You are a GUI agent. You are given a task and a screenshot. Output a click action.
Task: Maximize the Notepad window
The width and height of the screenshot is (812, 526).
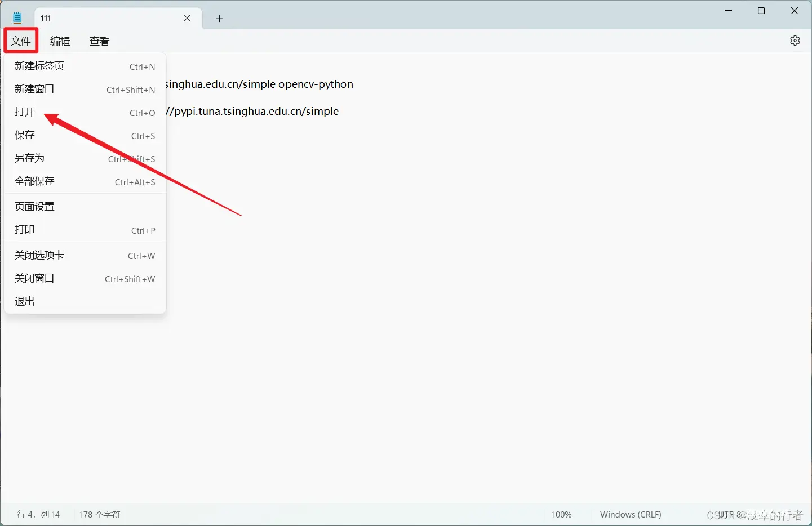761,11
